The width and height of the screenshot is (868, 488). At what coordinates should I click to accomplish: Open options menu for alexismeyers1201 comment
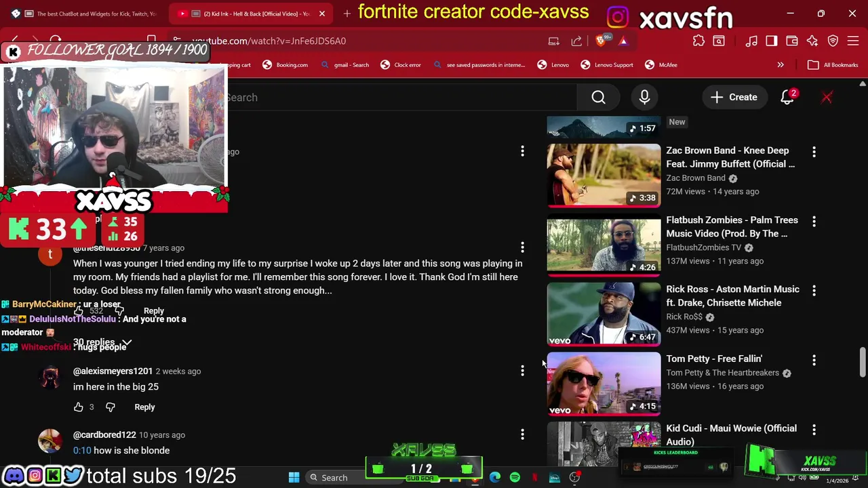[x=522, y=371]
